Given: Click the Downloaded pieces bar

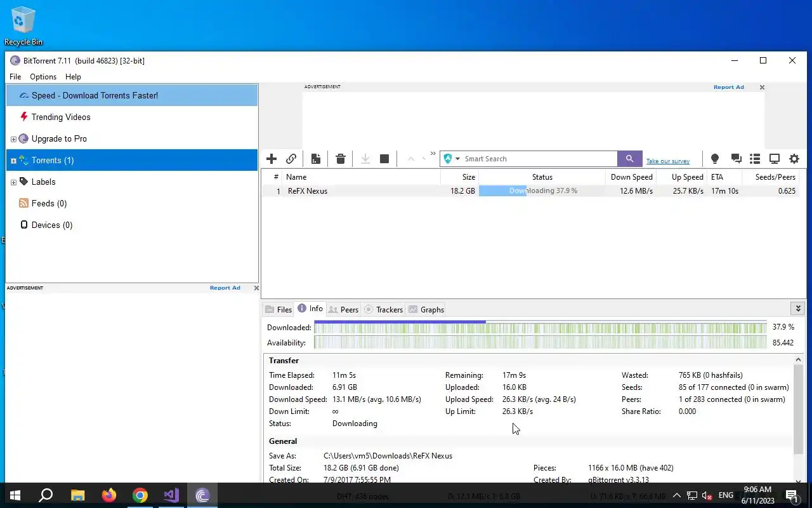Looking at the screenshot, I should point(540,327).
